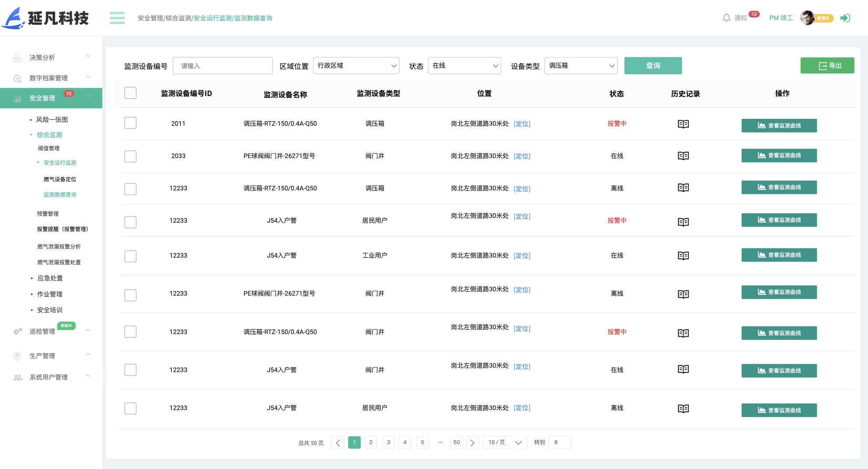Collapse the 安全管理 menu chevron
Image resolution: width=868 pixels, height=469 pixels.
tap(88, 96)
